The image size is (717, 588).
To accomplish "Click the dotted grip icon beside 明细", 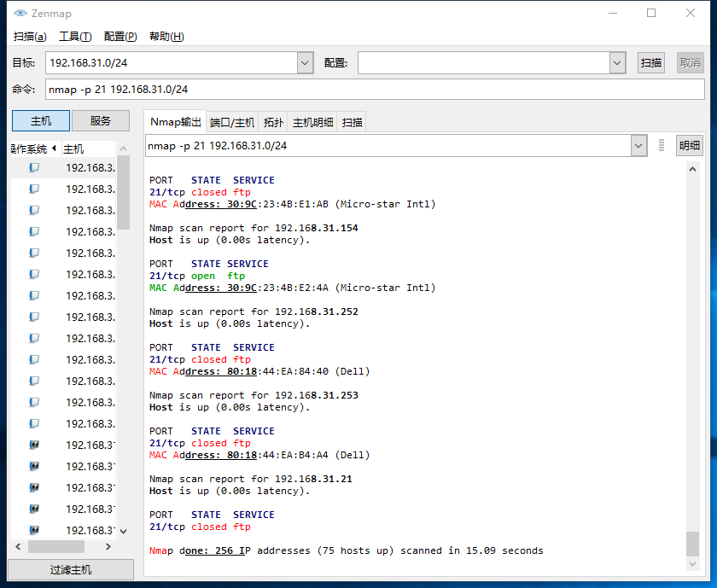I will [662, 145].
